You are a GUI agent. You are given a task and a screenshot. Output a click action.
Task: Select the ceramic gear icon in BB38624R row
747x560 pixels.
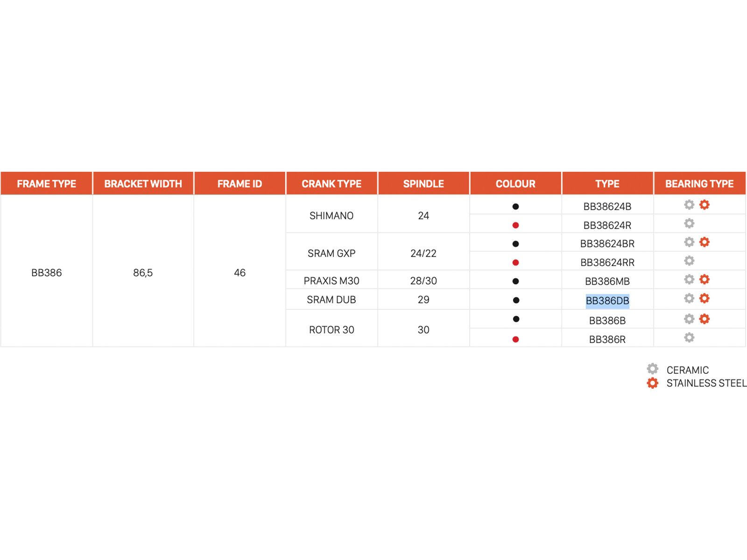[x=689, y=224]
